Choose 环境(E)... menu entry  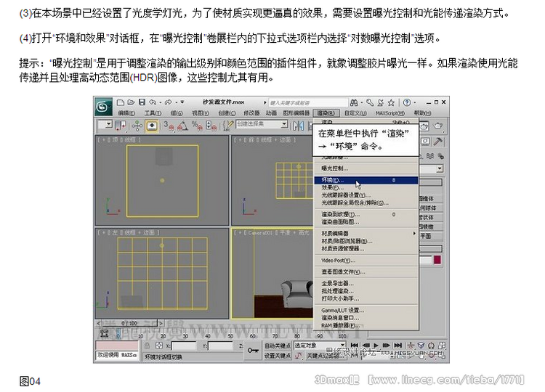pyautogui.click(x=366, y=180)
